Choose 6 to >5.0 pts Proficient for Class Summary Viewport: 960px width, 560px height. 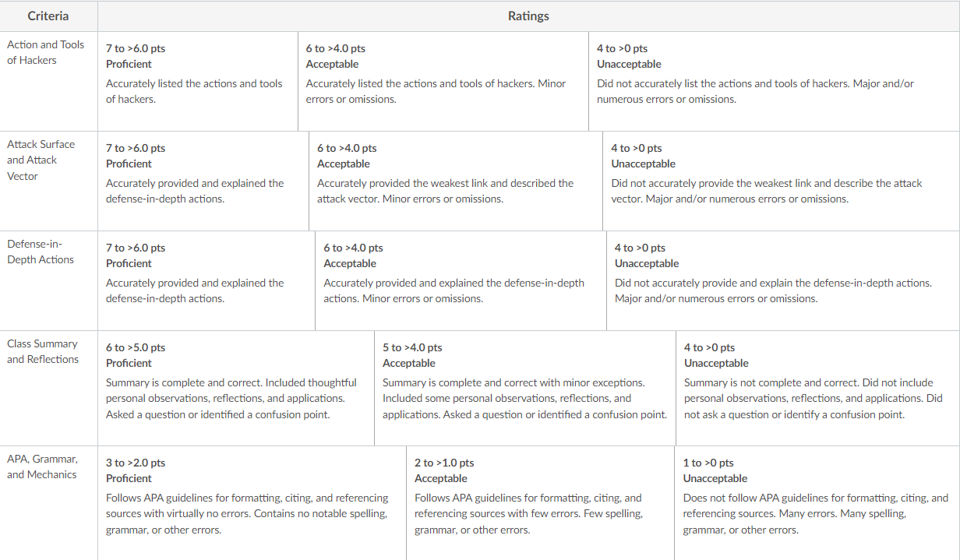click(x=236, y=388)
